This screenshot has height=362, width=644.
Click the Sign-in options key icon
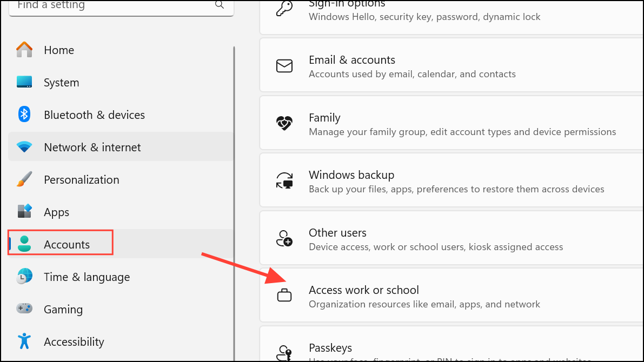[284, 8]
